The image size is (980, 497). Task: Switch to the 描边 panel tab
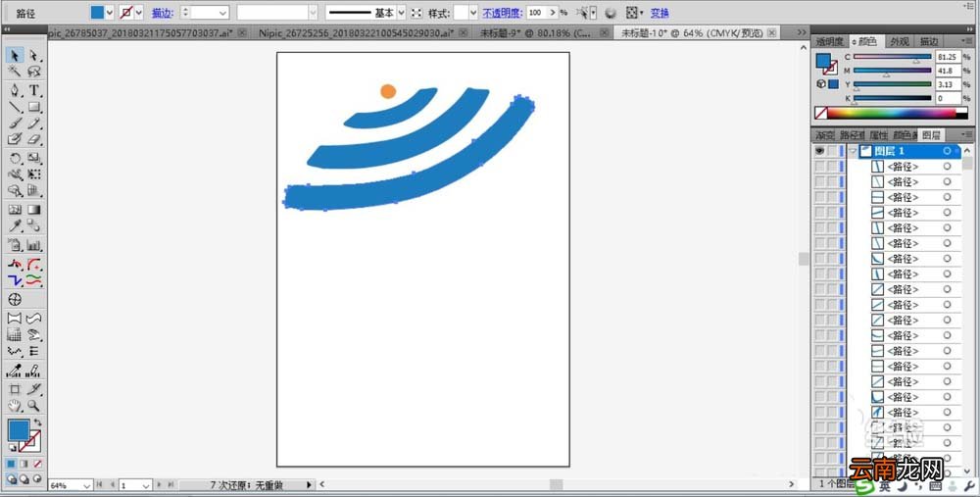pos(928,41)
